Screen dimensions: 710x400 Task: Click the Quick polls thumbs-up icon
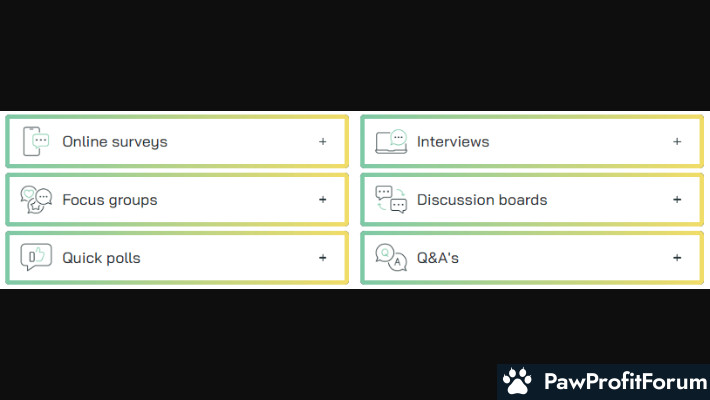[x=36, y=257]
